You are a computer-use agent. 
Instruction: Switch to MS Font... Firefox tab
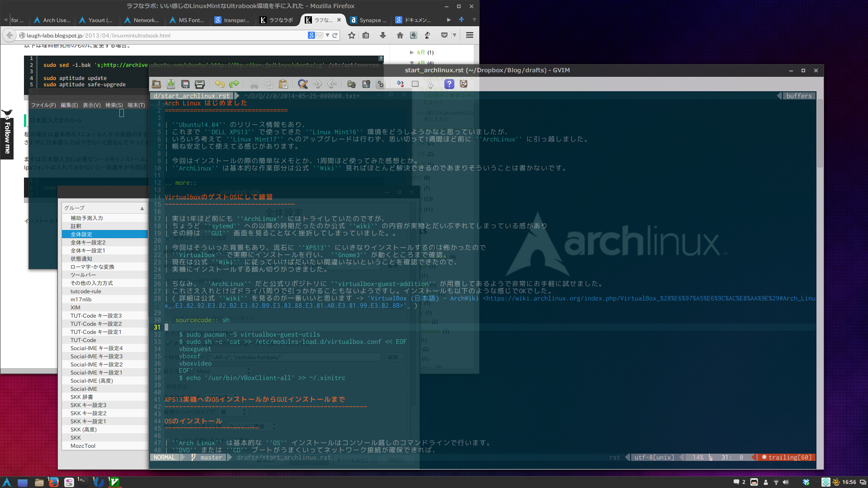(x=188, y=20)
